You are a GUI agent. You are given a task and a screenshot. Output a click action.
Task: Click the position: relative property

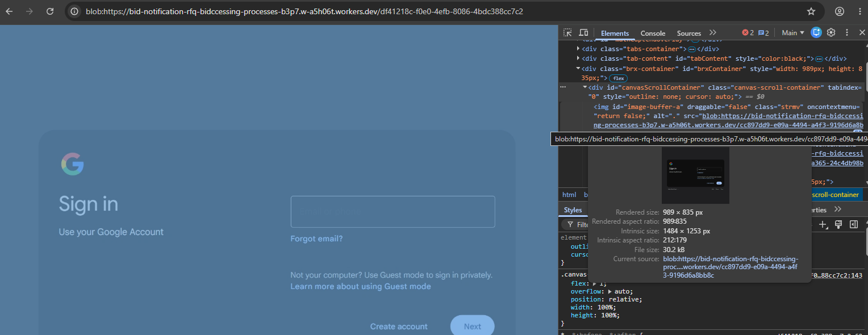[x=606, y=299]
